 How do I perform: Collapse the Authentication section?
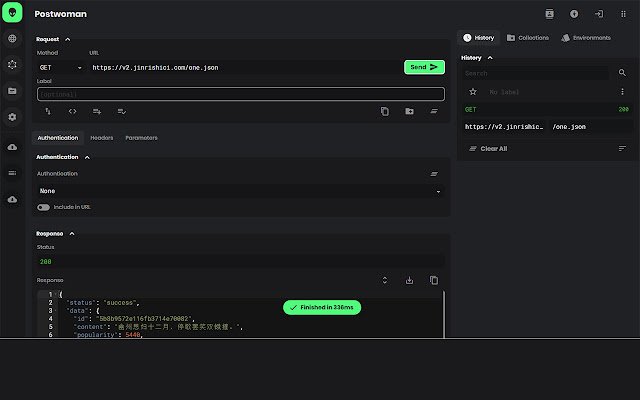[x=87, y=157]
